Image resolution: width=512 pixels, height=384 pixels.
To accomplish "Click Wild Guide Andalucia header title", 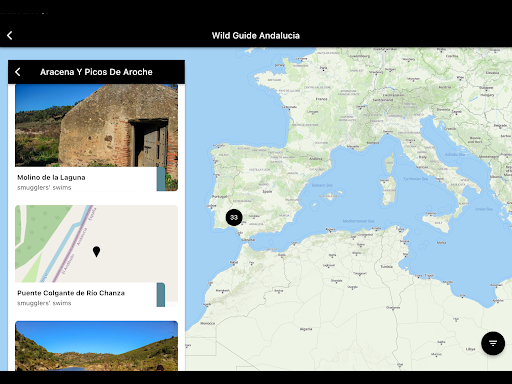I will point(256,36).
